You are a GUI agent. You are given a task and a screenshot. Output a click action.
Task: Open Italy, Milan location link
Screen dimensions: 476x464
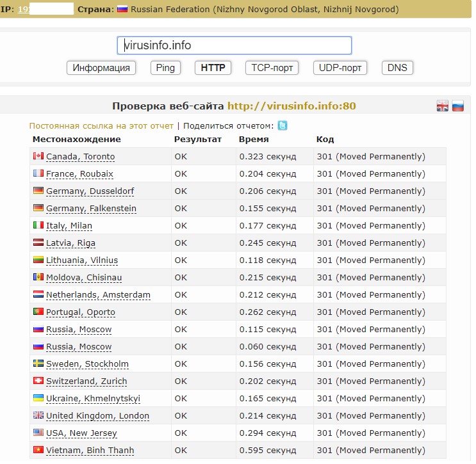pos(69,226)
